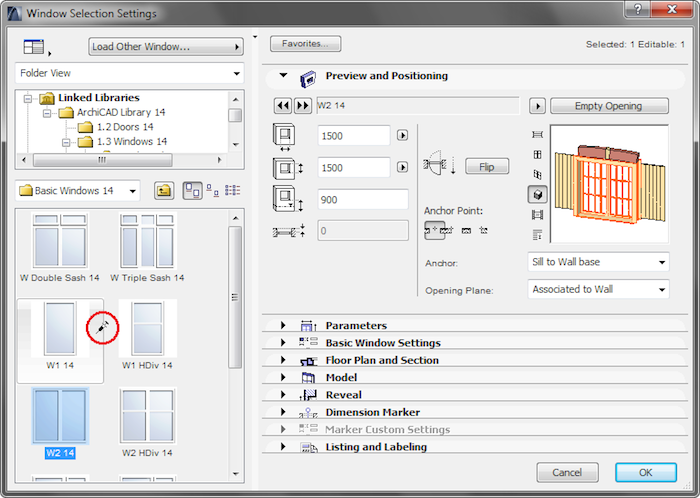The image size is (700, 498).
Task: Show the side view preview icon
Action: 538,174
